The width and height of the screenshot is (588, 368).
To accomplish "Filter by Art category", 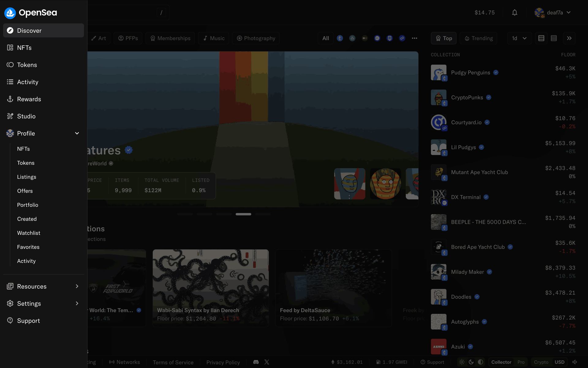I will pyautogui.click(x=99, y=38).
